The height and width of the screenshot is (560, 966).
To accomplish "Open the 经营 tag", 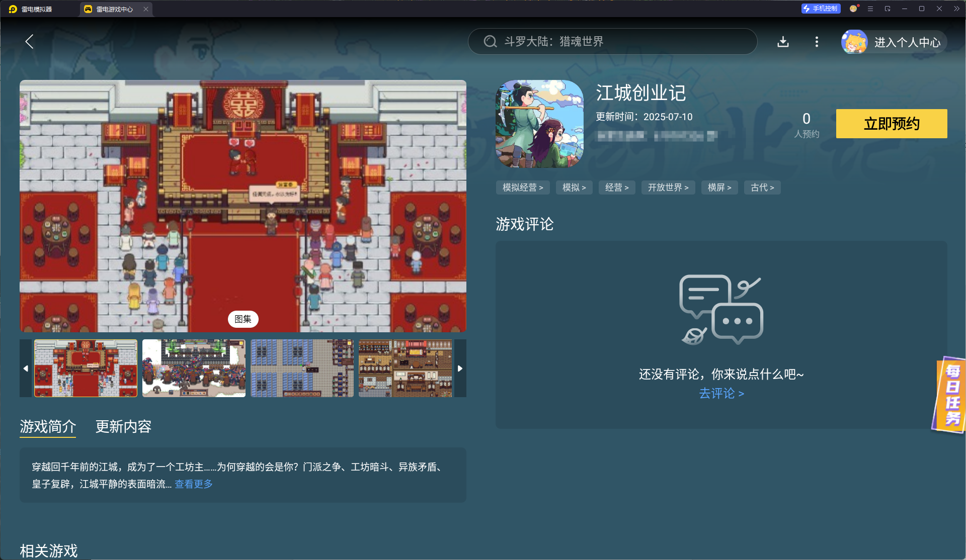I will (617, 188).
